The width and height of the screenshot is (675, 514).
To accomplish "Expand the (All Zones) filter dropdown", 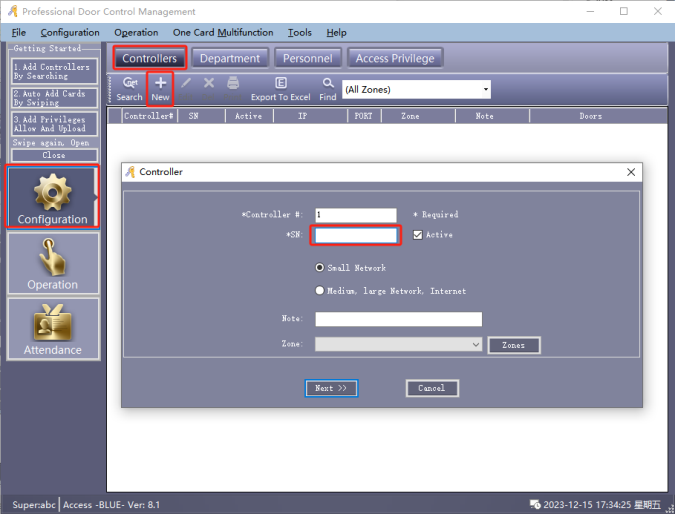I will tap(485, 90).
